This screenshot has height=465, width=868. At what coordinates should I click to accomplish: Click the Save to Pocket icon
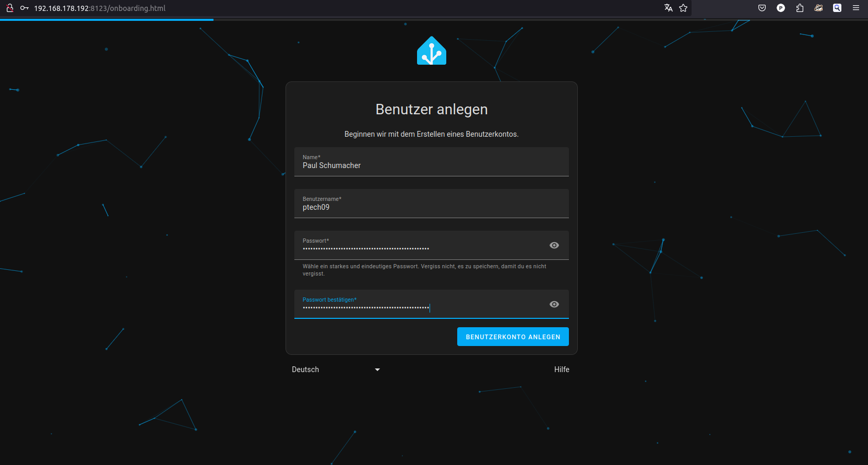click(762, 8)
